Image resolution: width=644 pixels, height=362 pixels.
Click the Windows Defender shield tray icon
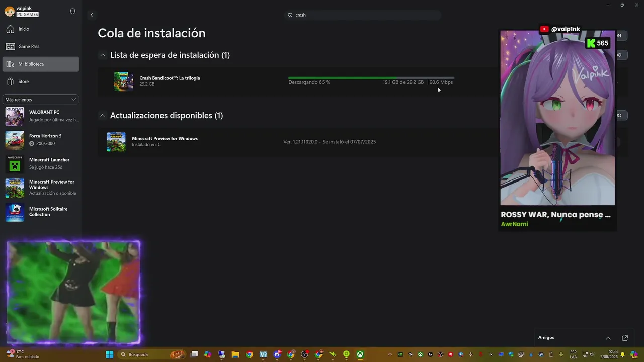click(x=511, y=354)
